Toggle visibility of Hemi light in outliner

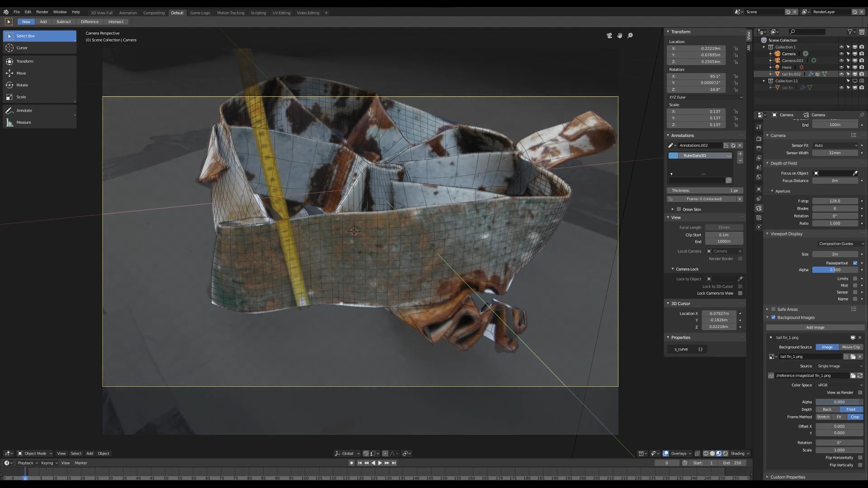pyautogui.click(x=841, y=67)
